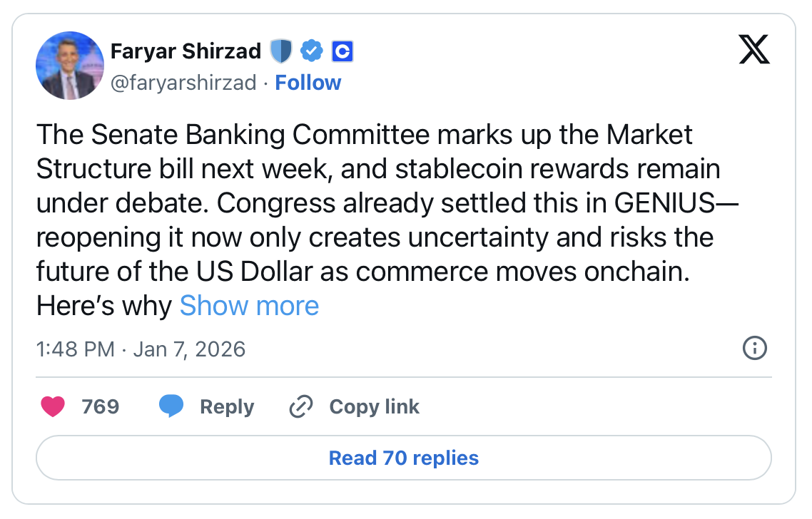Screen dimensions: 812x519
Task: Follow @faryarshirzad via the Follow link
Action: [x=308, y=83]
